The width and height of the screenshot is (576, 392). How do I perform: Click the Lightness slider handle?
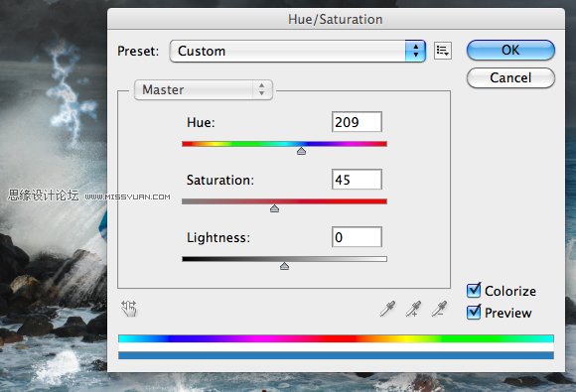pyautogui.click(x=284, y=266)
